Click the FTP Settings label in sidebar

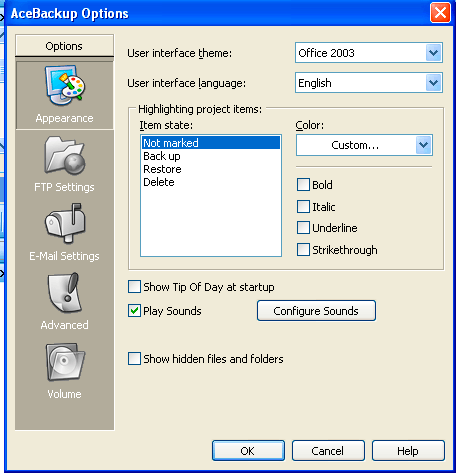click(x=64, y=187)
